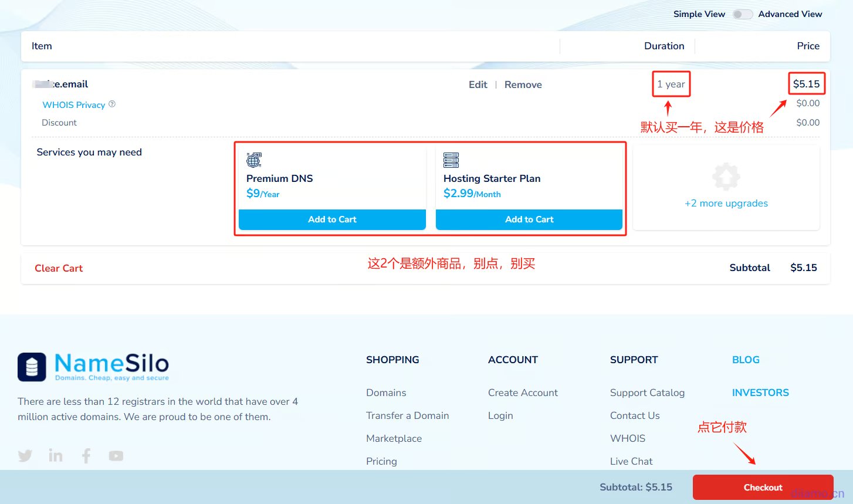853x504 pixels.
Task: Click the $9/Year Premium DNS price
Action: [x=263, y=194]
